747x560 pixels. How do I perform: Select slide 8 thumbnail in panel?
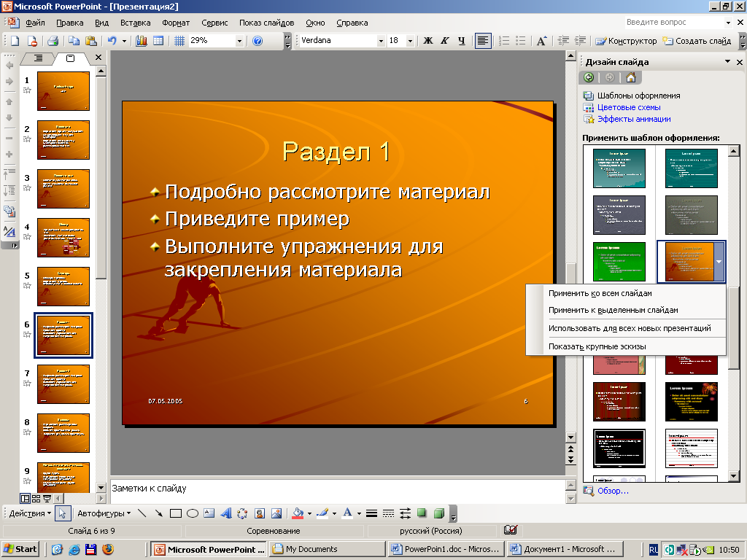(63, 432)
